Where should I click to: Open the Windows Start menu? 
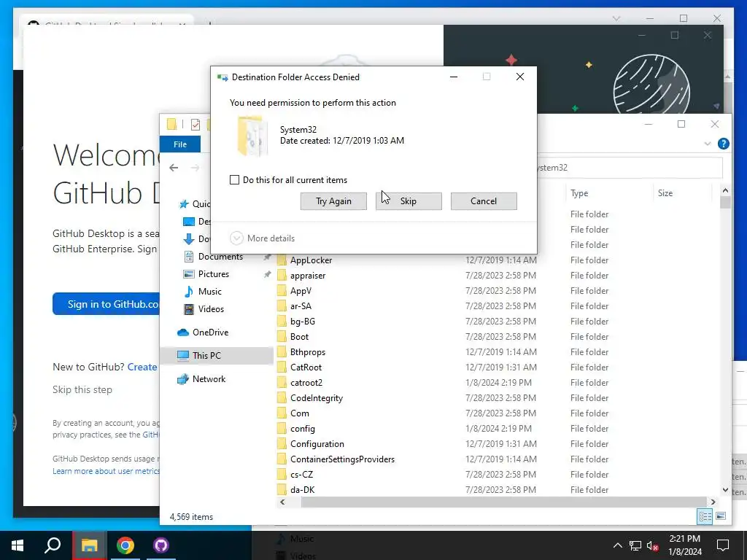point(18,545)
